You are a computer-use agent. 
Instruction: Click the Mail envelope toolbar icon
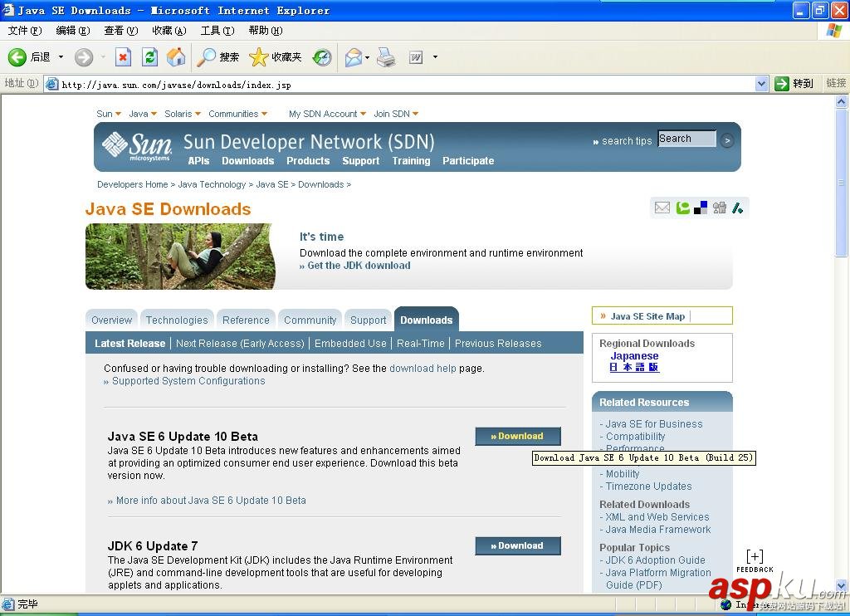[354, 57]
